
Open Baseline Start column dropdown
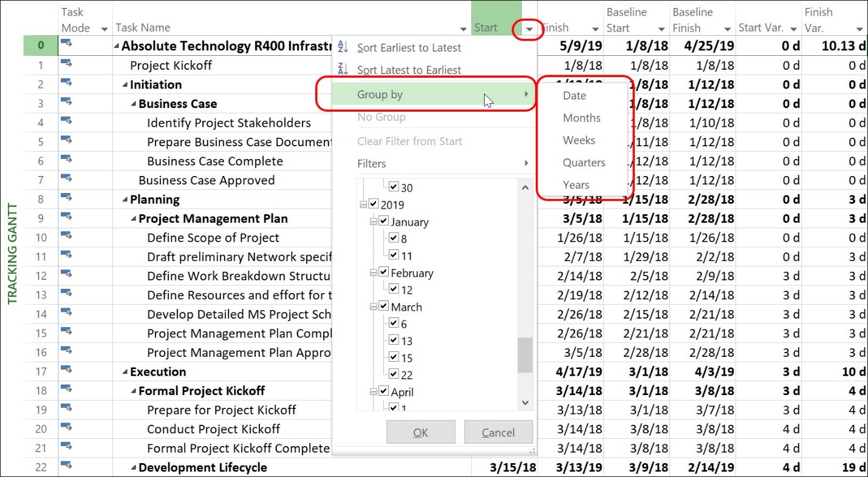tap(661, 29)
